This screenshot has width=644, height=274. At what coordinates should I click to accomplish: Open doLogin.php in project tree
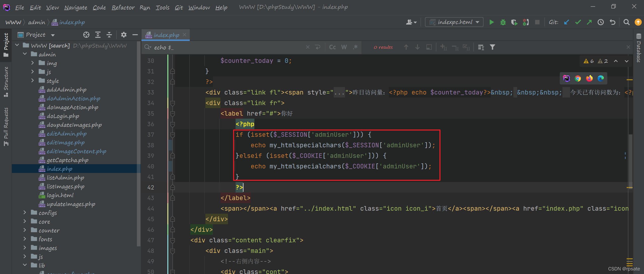[63, 116]
